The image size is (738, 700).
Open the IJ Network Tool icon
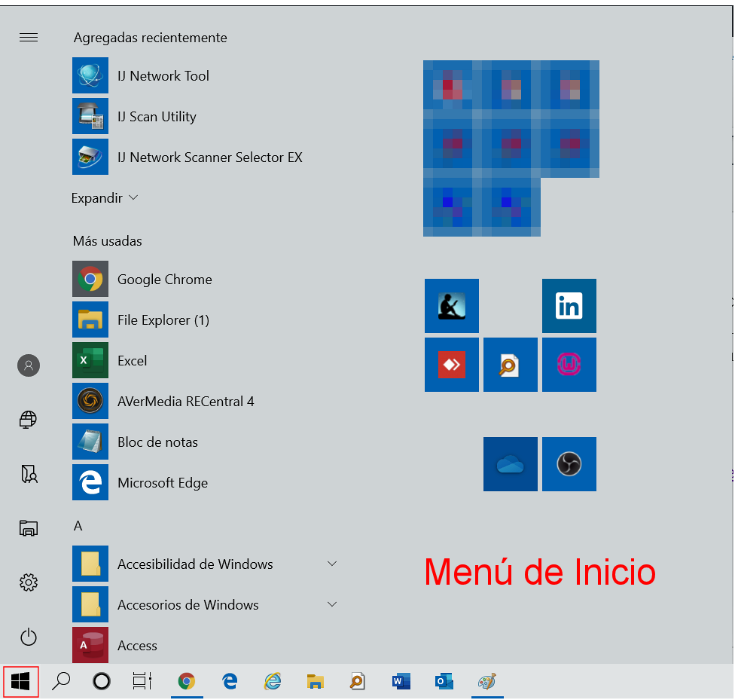[90, 75]
